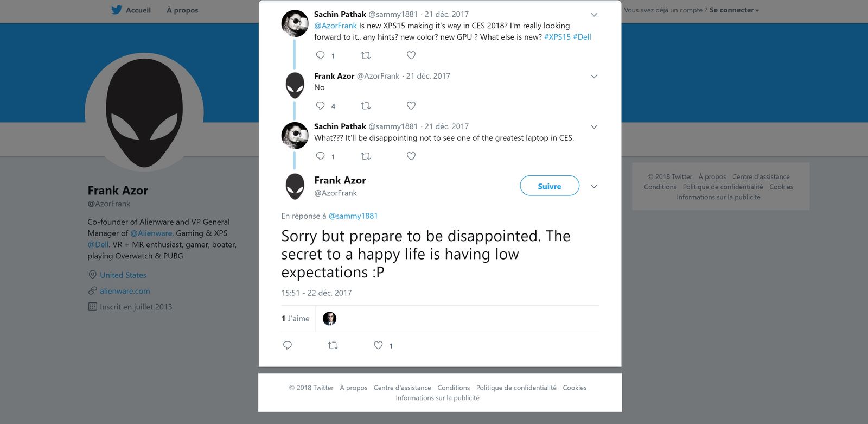Open chevron menu next to Suivre button
Viewport: 868px width, 424px height.
coord(594,186)
